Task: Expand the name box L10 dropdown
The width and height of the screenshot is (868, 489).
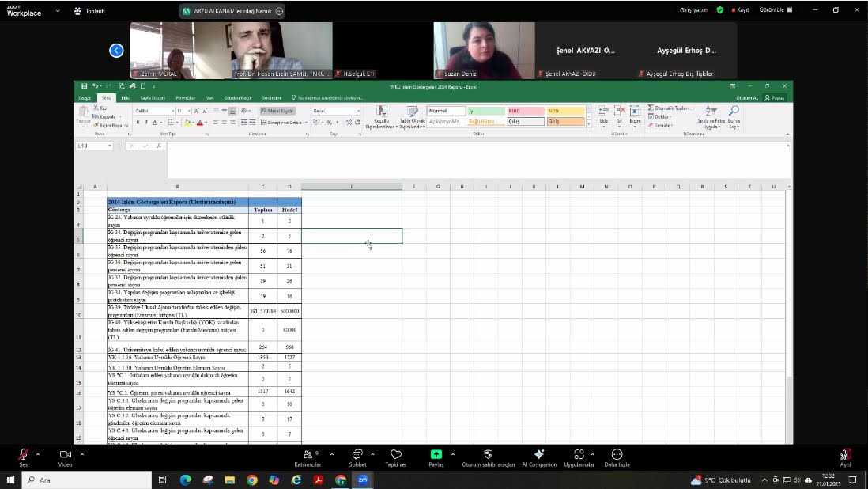Action: (110, 146)
